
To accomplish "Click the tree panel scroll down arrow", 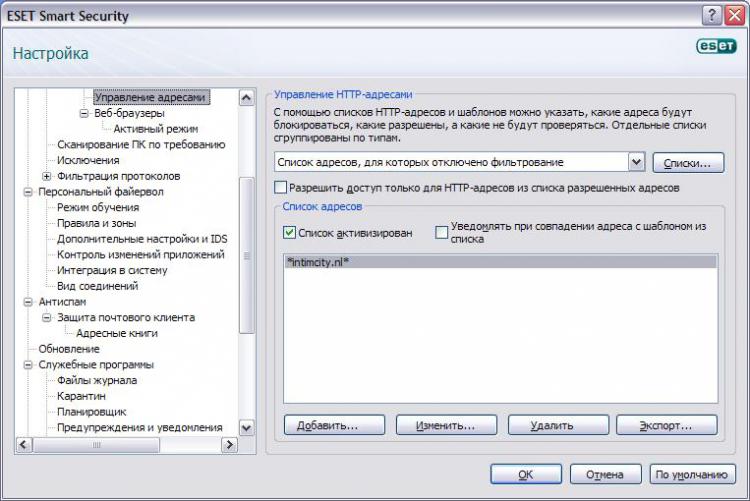I will 246,428.
